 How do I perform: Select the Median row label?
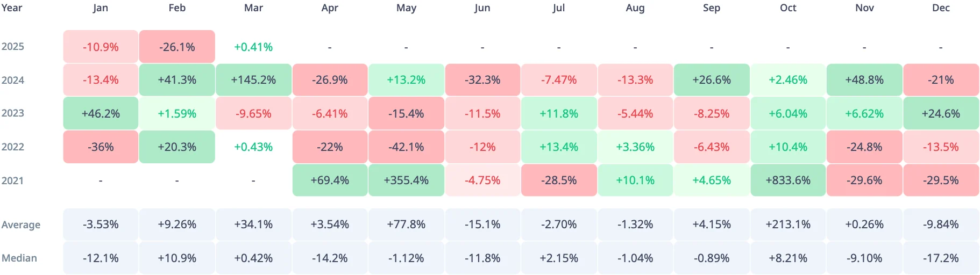19,258
